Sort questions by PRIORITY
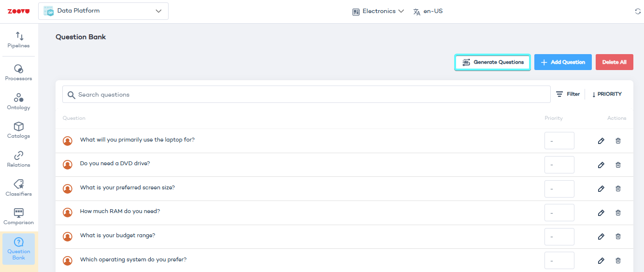The width and height of the screenshot is (644, 272). coord(607,94)
